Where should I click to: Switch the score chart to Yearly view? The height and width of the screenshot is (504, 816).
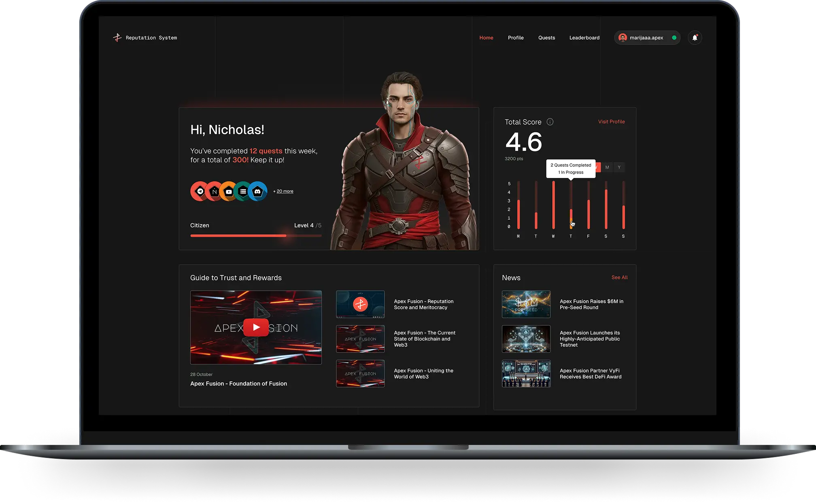(619, 167)
